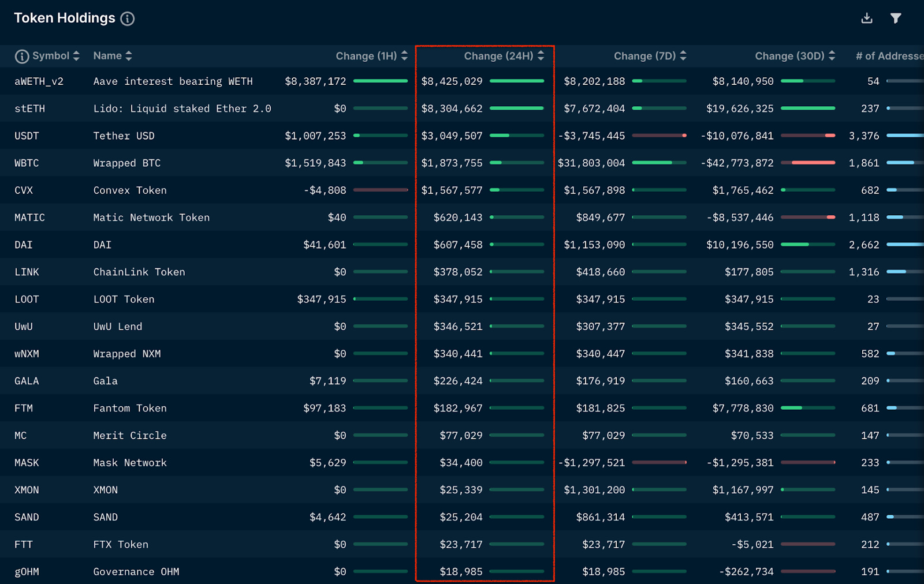The image size is (924, 584).
Task: Click 24H change value $18,985
Action: pyautogui.click(x=461, y=572)
